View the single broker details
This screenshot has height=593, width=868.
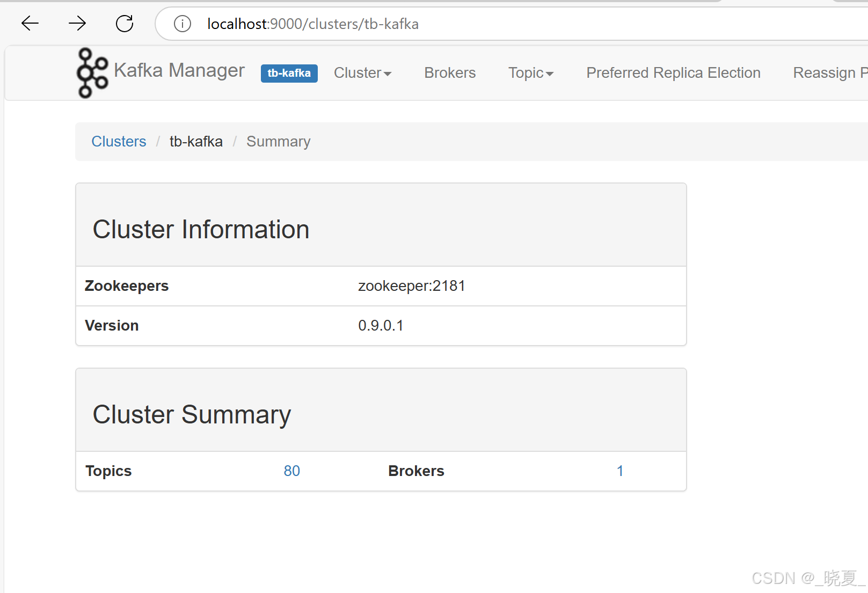(620, 471)
